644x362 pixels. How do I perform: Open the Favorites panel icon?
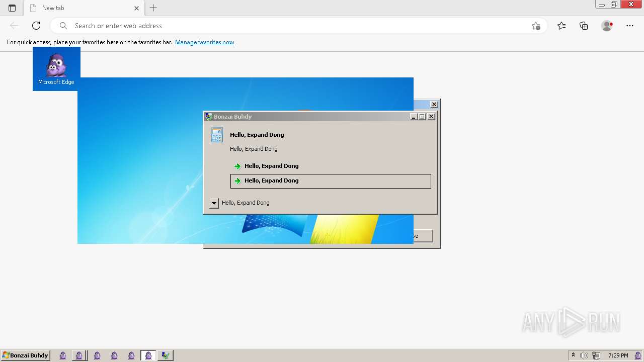[561, 26]
